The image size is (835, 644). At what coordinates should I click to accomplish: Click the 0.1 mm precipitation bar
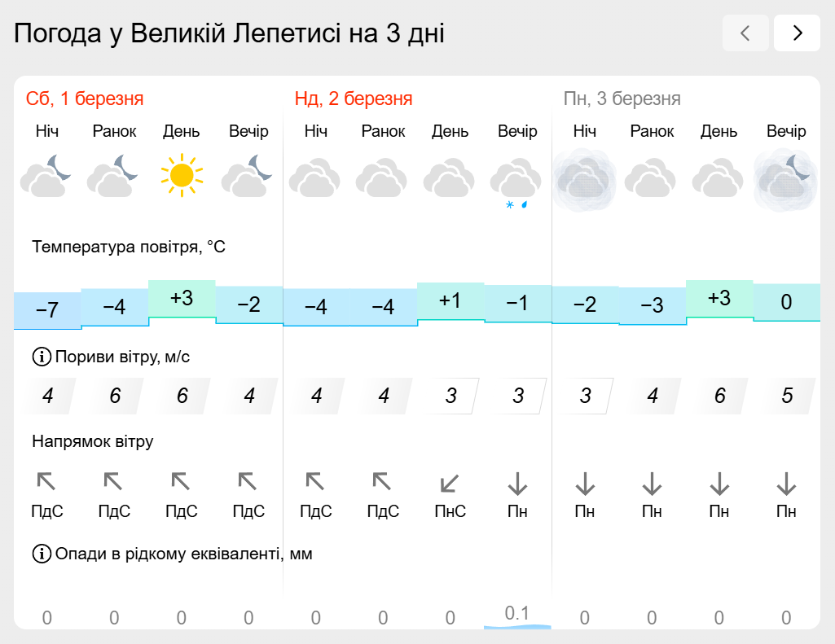coord(517,616)
